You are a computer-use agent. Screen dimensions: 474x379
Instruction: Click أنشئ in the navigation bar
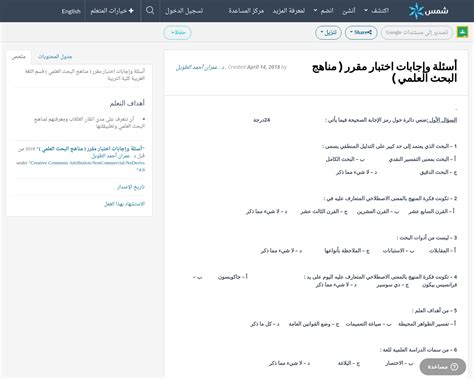[x=349, y=11]
